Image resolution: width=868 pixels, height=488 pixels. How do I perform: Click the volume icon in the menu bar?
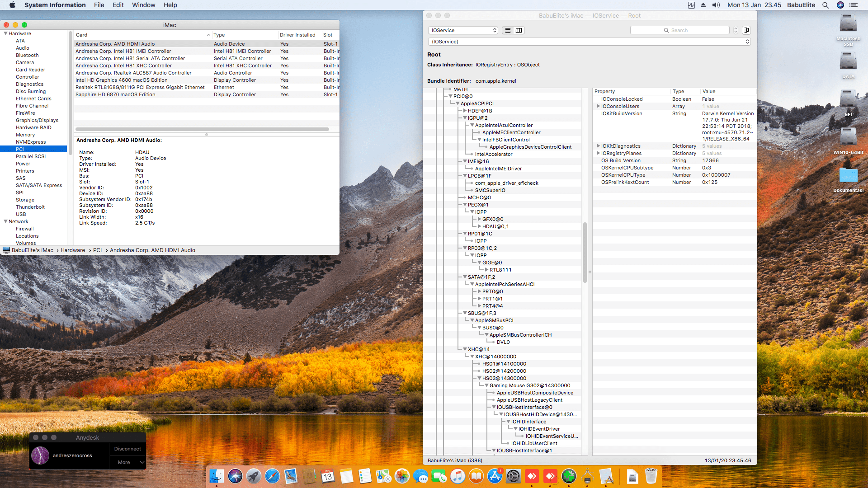coord(716,5)
